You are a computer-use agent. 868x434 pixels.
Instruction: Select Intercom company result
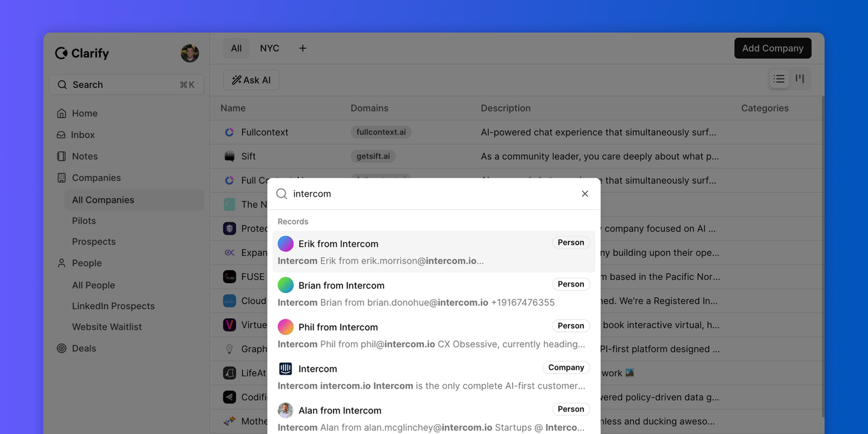(x=434, y=377)
